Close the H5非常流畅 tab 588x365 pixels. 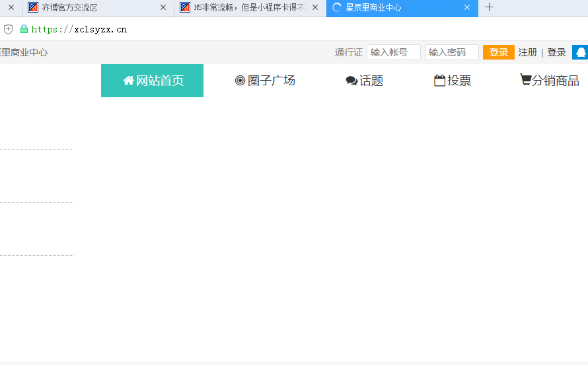[315, 8]
